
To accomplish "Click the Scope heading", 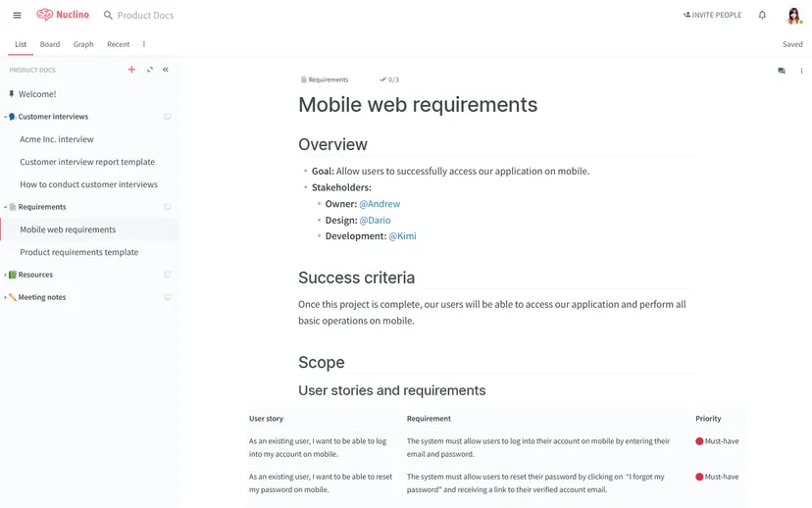I will [321, 363].
